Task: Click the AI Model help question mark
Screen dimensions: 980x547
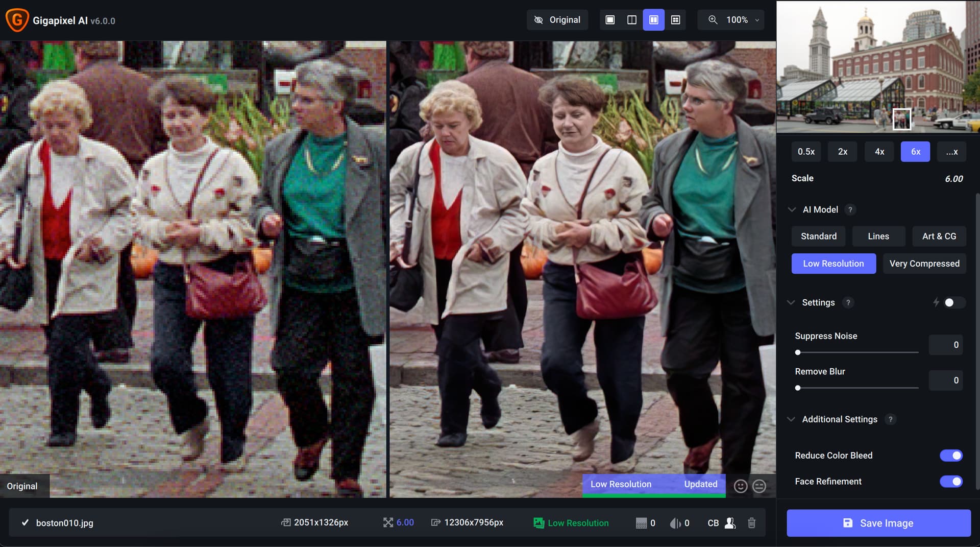Action: pos(850,210)
